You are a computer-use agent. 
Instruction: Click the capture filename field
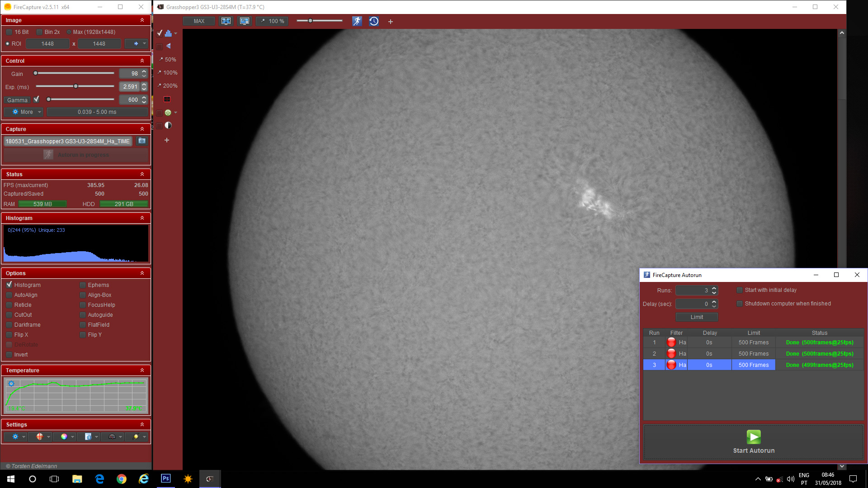click(x=68, y=141)
